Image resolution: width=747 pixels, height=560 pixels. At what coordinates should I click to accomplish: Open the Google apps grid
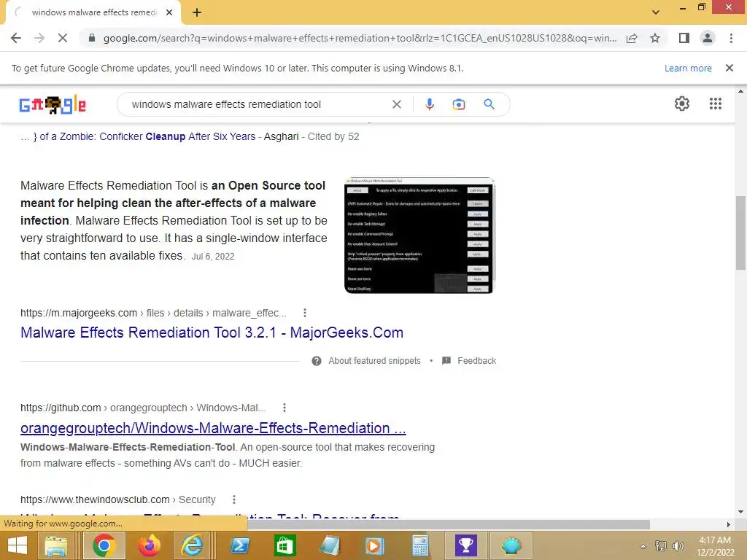coord(715,104)
